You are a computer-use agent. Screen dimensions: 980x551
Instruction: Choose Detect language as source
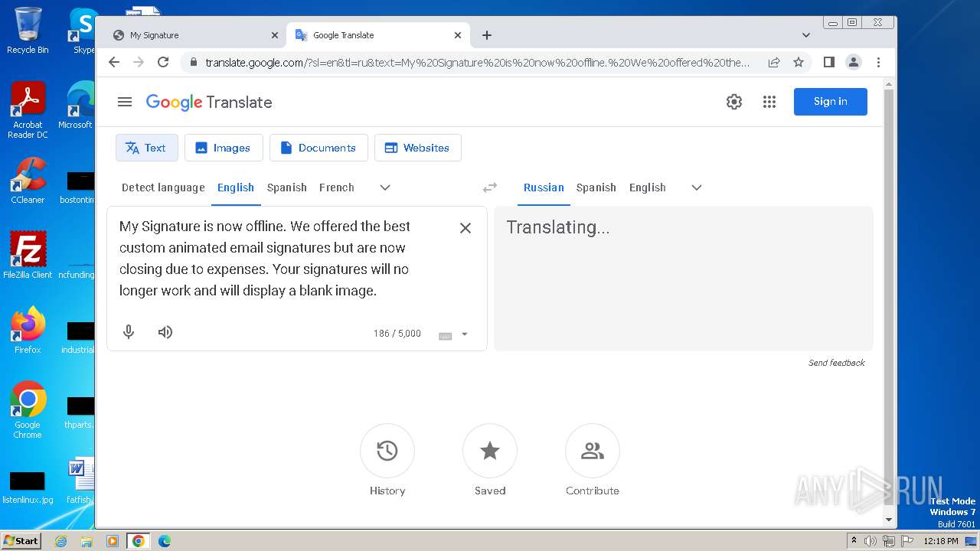coord(163,187)
